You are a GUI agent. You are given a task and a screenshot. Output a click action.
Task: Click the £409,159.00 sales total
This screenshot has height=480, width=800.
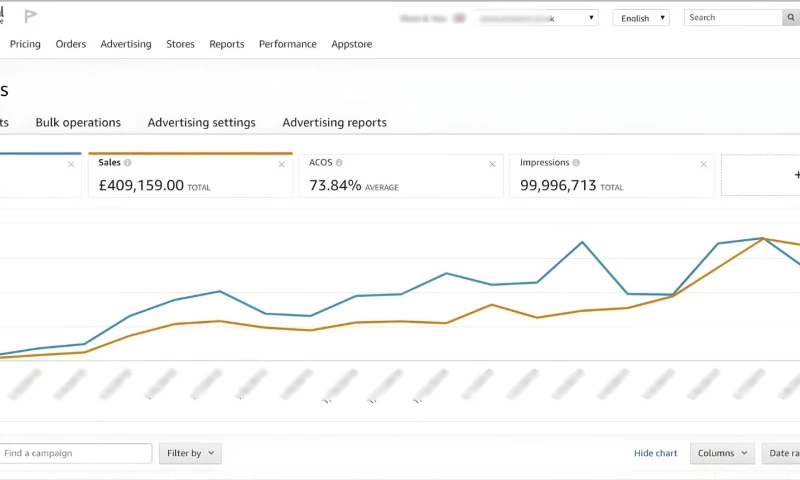(141, 185)
